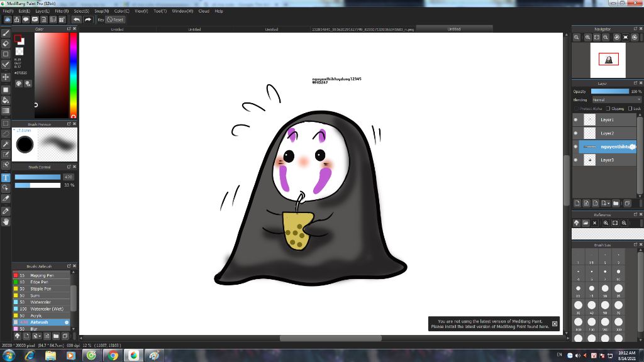Toggle visibility of Layer2
644x362 pixels.
[x=575, y=133]
